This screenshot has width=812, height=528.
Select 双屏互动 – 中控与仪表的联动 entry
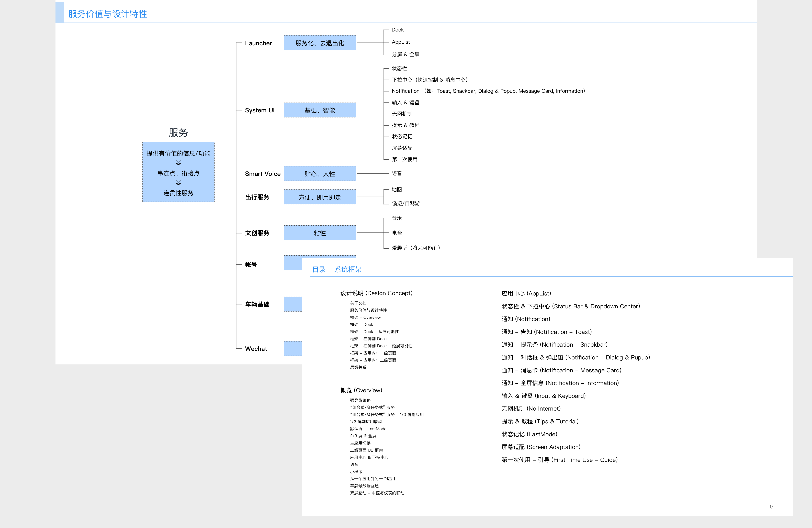pos(377,493)
